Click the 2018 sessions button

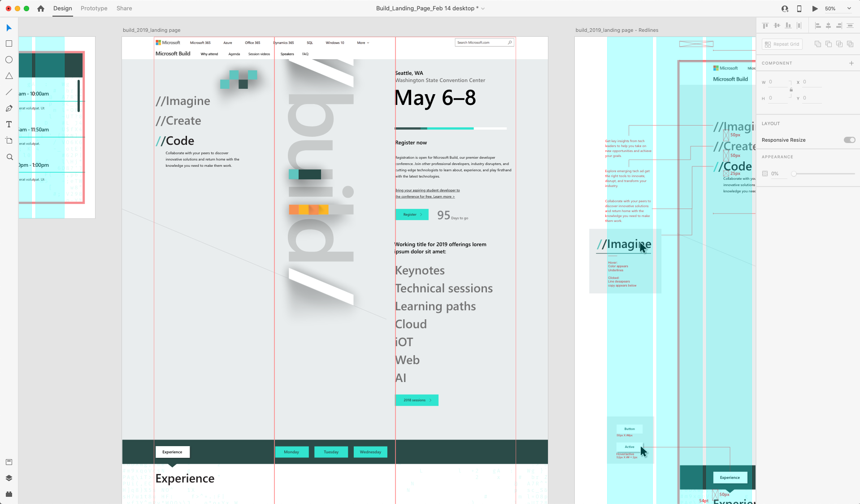(x=417, y=400)
